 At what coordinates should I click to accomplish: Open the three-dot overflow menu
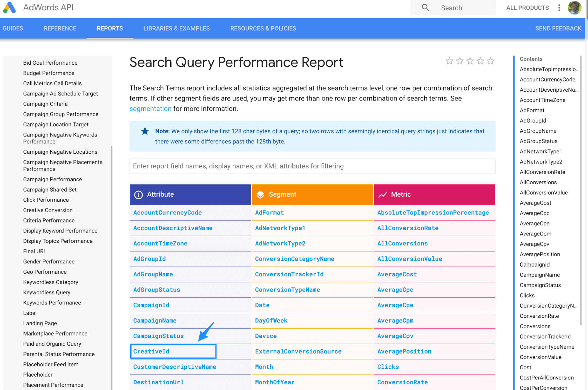559,8
